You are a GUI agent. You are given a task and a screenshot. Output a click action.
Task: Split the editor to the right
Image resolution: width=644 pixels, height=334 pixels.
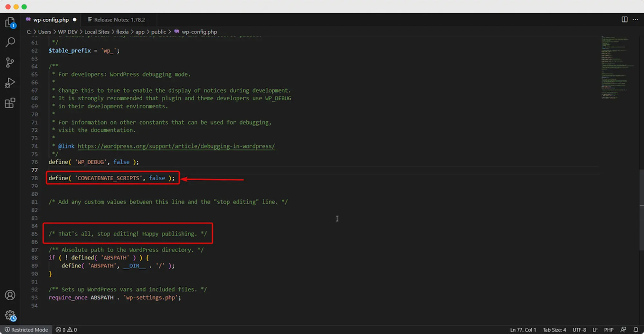point(624,20)
